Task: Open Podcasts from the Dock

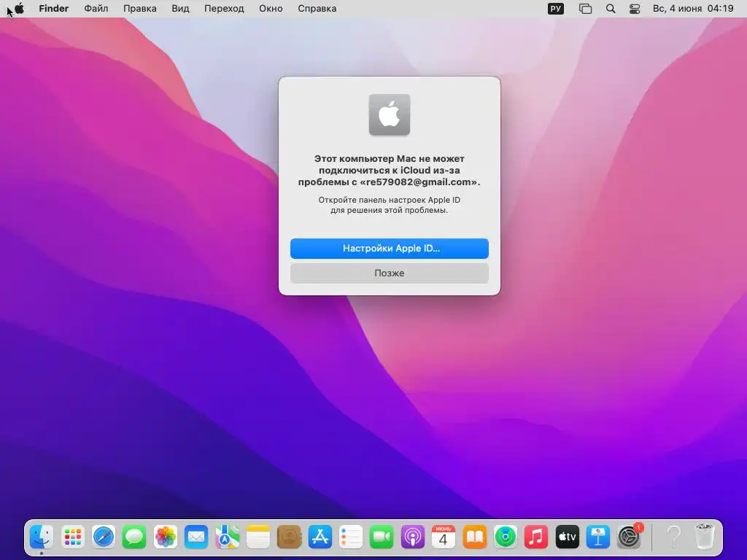Action: [413, 537]
